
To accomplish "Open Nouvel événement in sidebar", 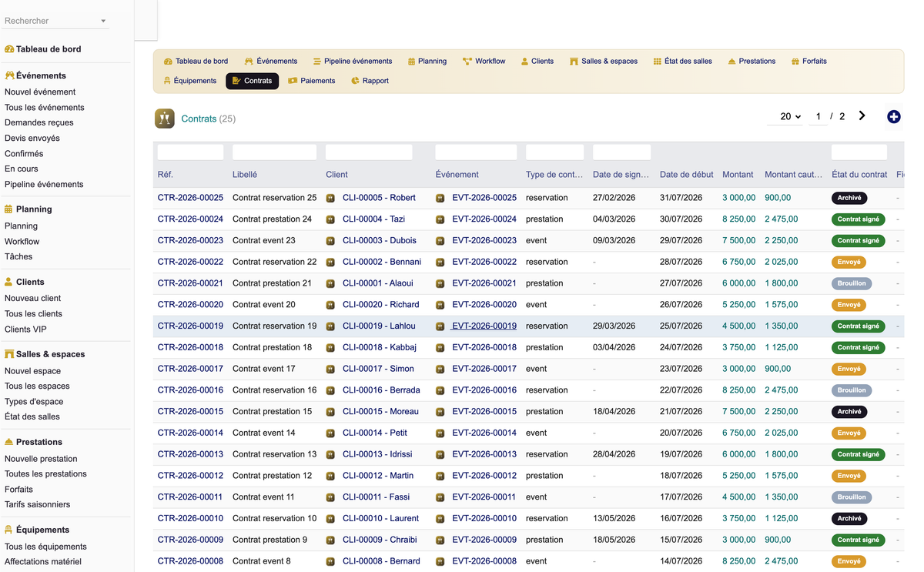I will (x=40, y=92).
